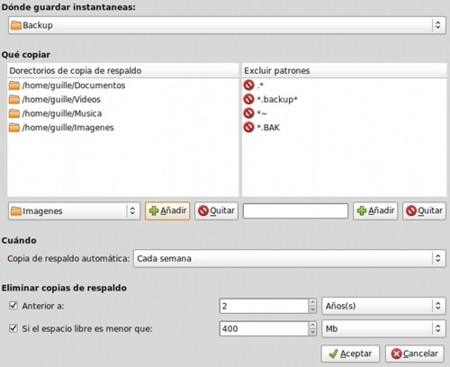Select the *~ exclude pattern

click(344, 113)
